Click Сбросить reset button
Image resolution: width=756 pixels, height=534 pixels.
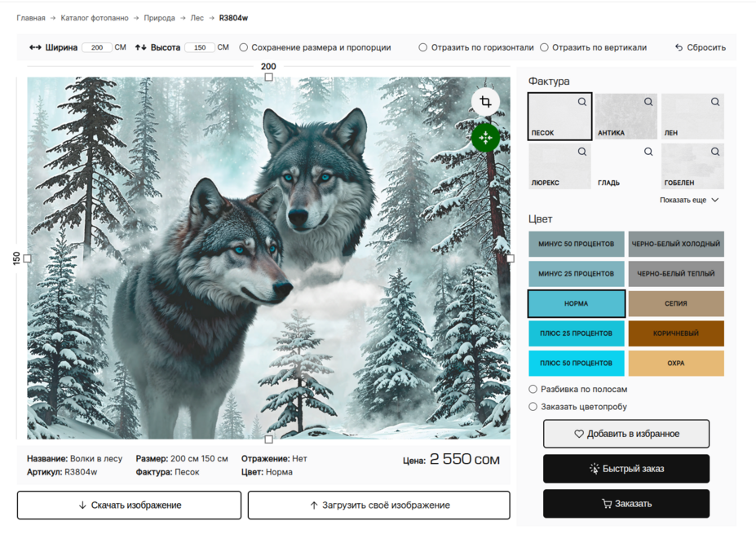[x=700, y=47]
